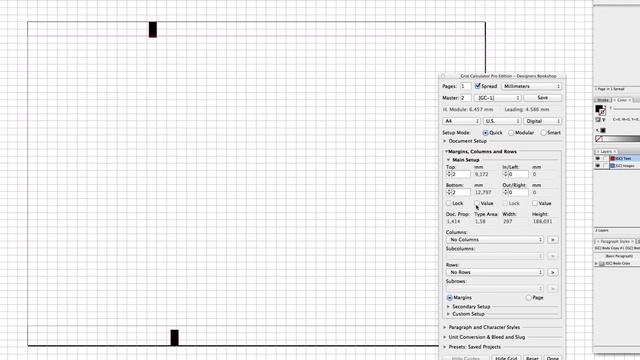Click the black marker at bottom of page
Screen dimensions: 640x360
[174, 338]
